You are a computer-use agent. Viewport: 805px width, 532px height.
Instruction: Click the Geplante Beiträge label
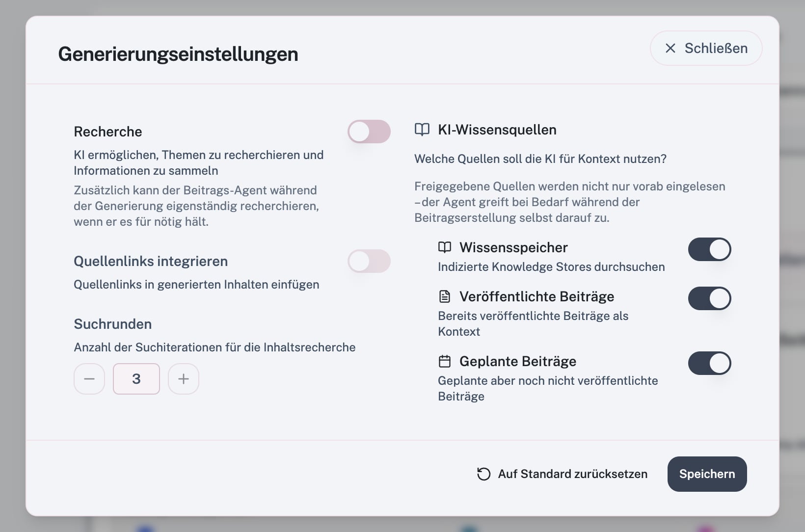518,361
